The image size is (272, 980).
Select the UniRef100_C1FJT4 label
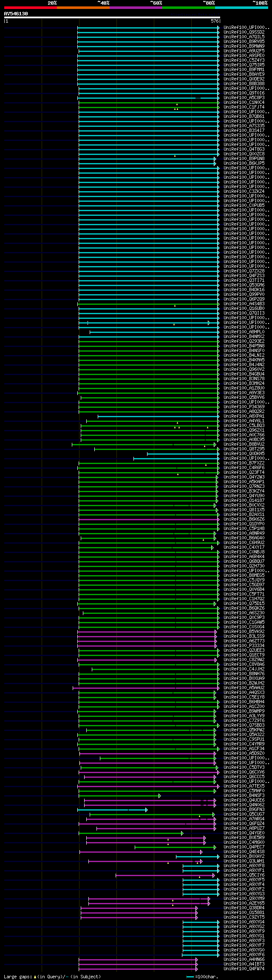244,107
